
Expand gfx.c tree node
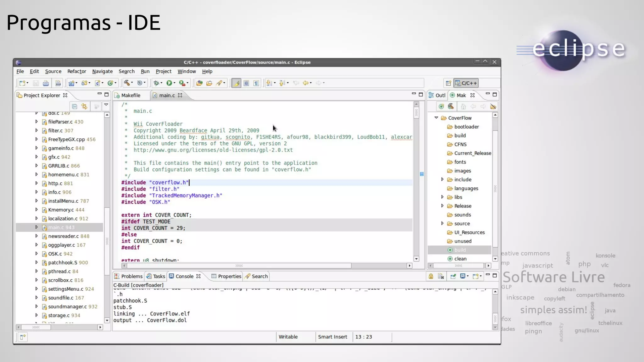36,157
